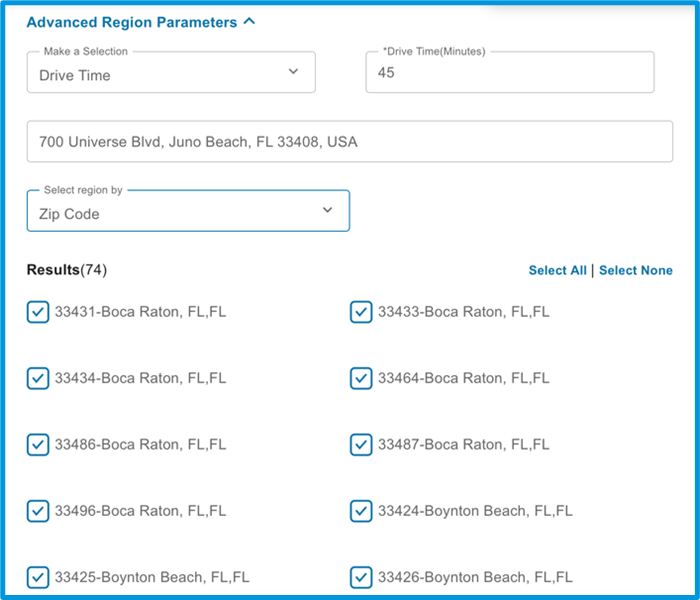Image resolution: width=700 pixels, height=600 pixels.
Task: Open the Make a Selection dropdown
Action: [x=171, y=72]
